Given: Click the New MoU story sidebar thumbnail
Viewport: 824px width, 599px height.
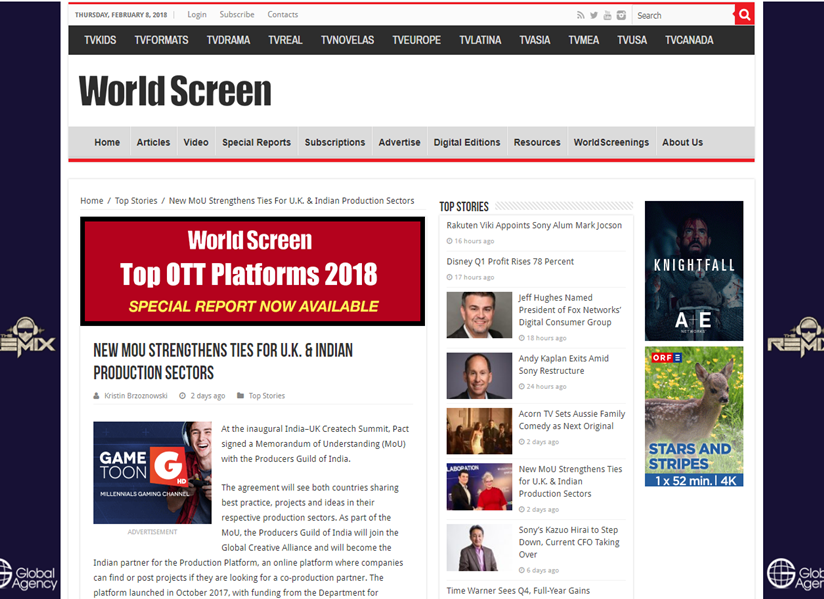Looking at the screenshot, I should click(479, 487).
